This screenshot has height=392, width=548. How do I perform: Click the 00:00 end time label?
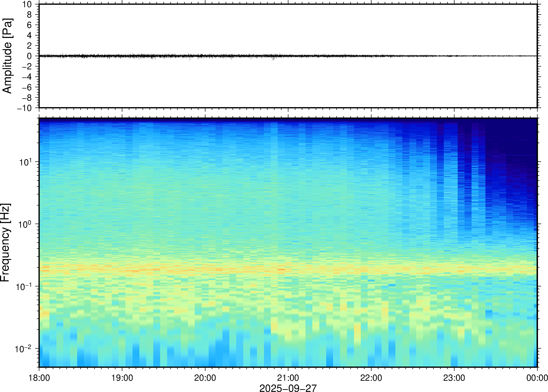coord(537,378)
